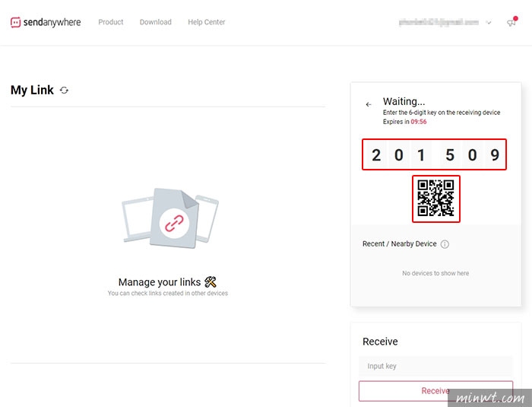Refresh My Link list icon
532x407 pixels.
tap(64, 91)
